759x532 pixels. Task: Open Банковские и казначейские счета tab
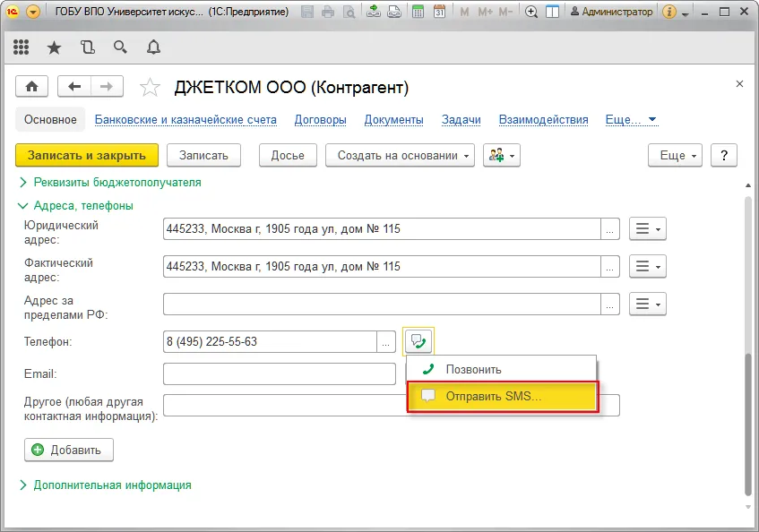tap(185, 119)
